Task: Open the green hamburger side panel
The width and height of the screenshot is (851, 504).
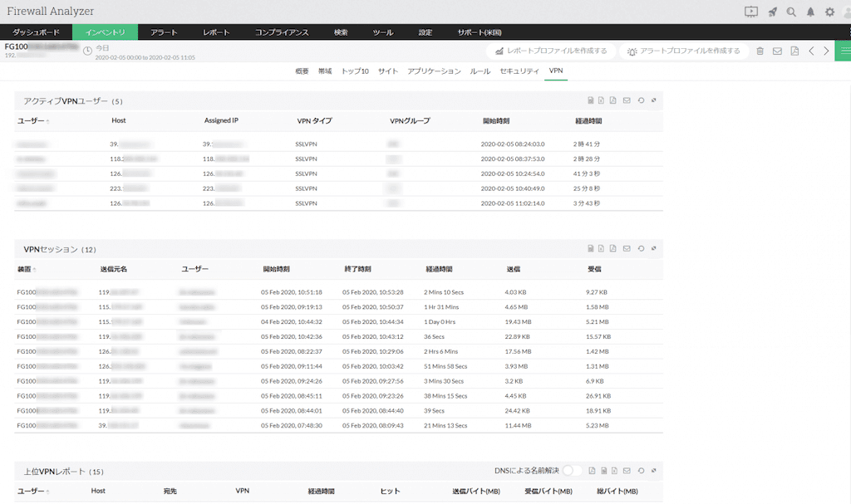Action: coord(843,51)
